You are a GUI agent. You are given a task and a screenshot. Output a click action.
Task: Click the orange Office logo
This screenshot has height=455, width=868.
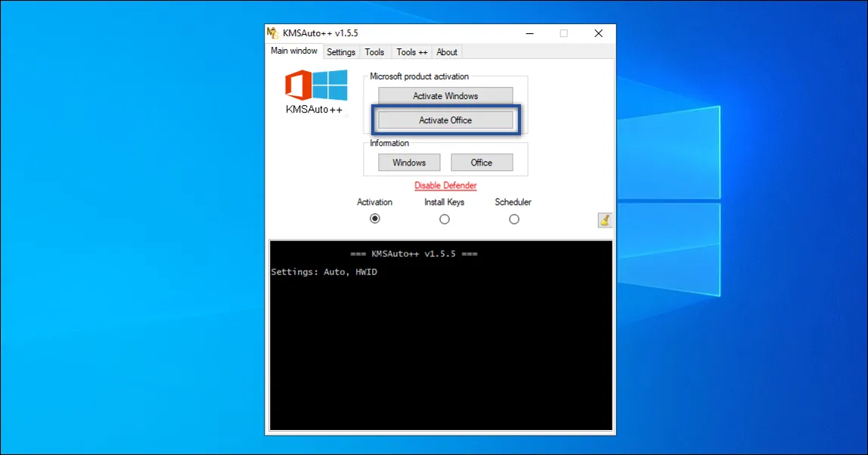pyautogui.click(x=299, y=85)
